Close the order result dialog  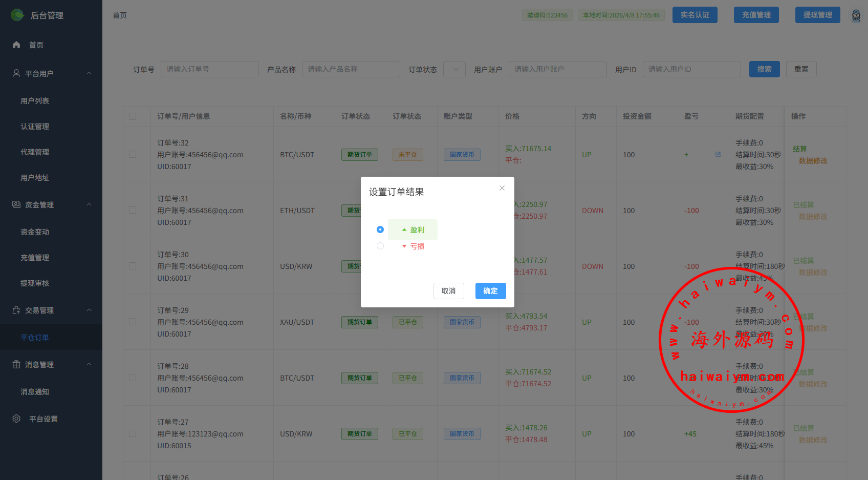pyautogui.click(x=502, y=188)
